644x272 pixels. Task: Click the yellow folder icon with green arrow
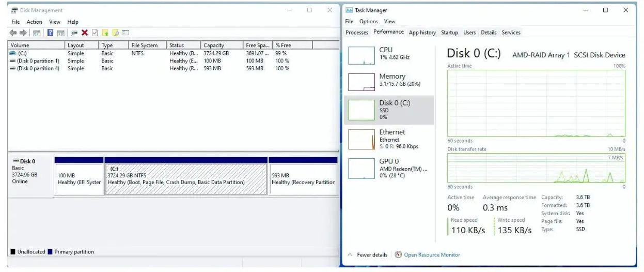click(x=105, y=33)
